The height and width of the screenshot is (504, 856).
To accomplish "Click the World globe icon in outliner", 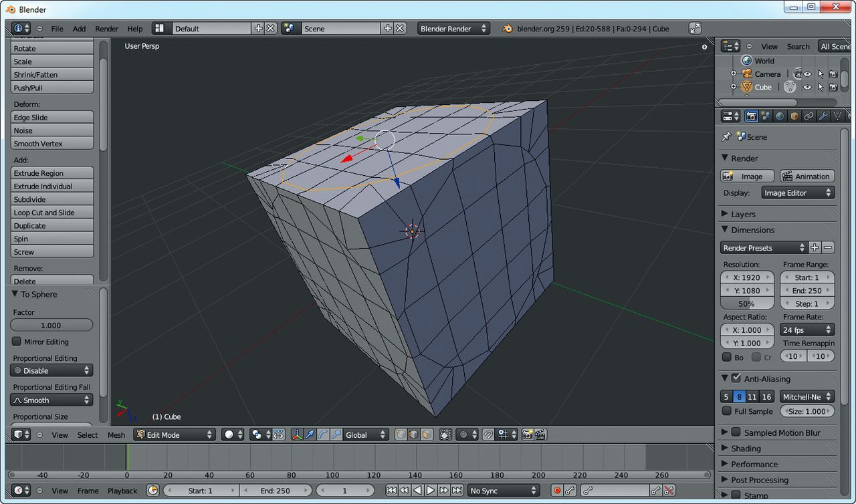I will point(747,61).
